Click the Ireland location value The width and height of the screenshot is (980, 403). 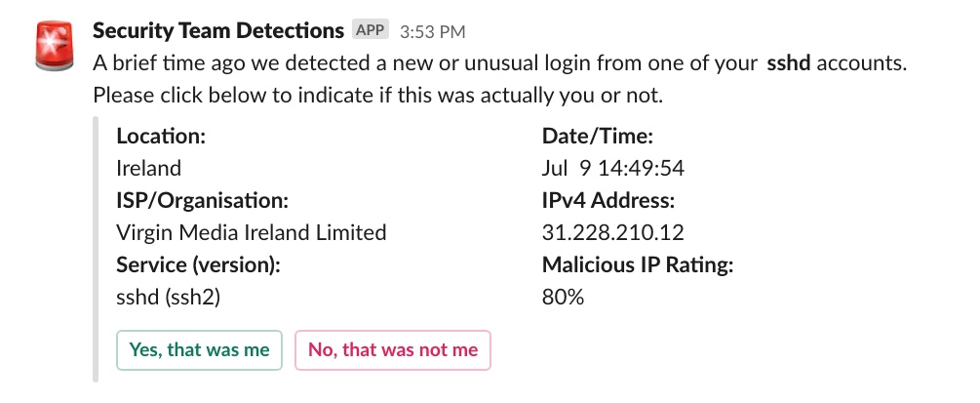(x=148, y=168)
